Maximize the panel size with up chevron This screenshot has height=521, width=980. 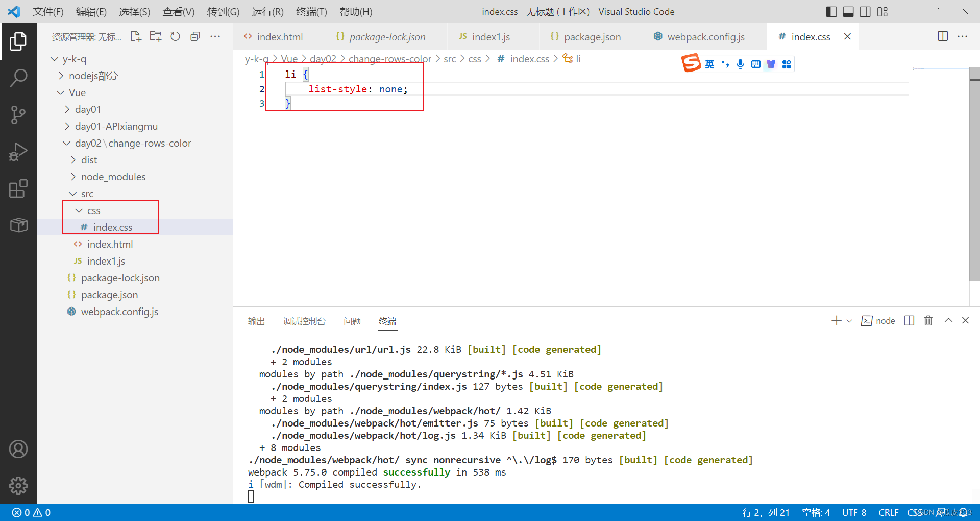(948, 321)
